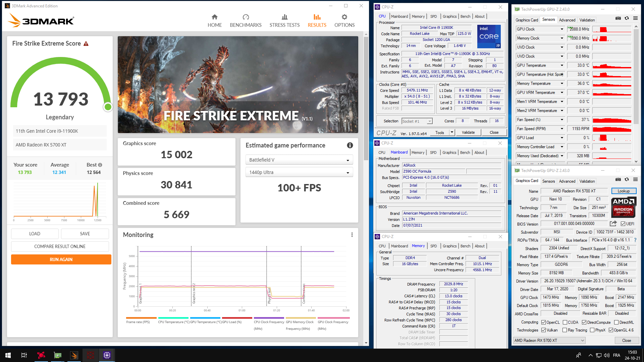Toggle PhysX checkbox in GPU-Z

point(592,330)
